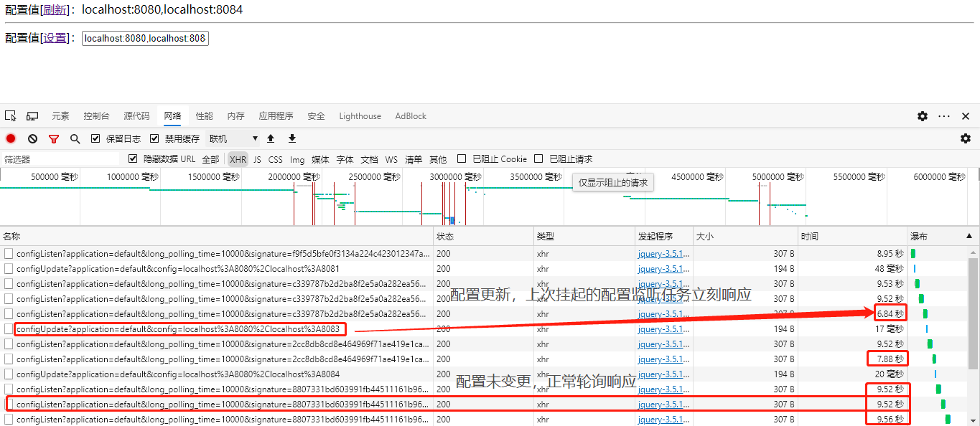Viewport: 980px width, 426px height.
Task: Open the 联机 throttling dropdown
Action: [233, 138]
